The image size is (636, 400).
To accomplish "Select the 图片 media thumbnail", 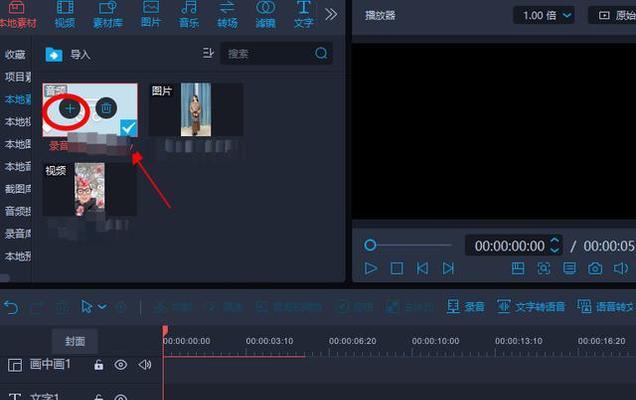I will [196, 110].
